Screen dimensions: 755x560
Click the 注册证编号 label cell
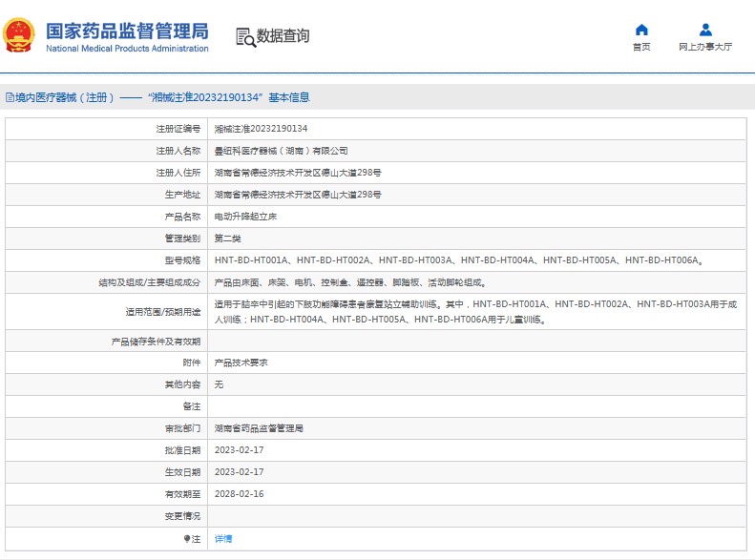(x=178, y=129)
